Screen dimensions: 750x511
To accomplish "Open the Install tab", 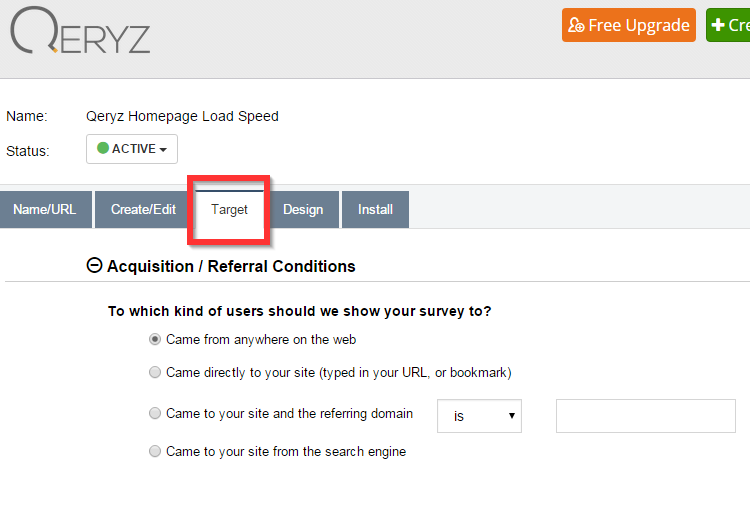I will pyautogui.click(x=375, y=210).
